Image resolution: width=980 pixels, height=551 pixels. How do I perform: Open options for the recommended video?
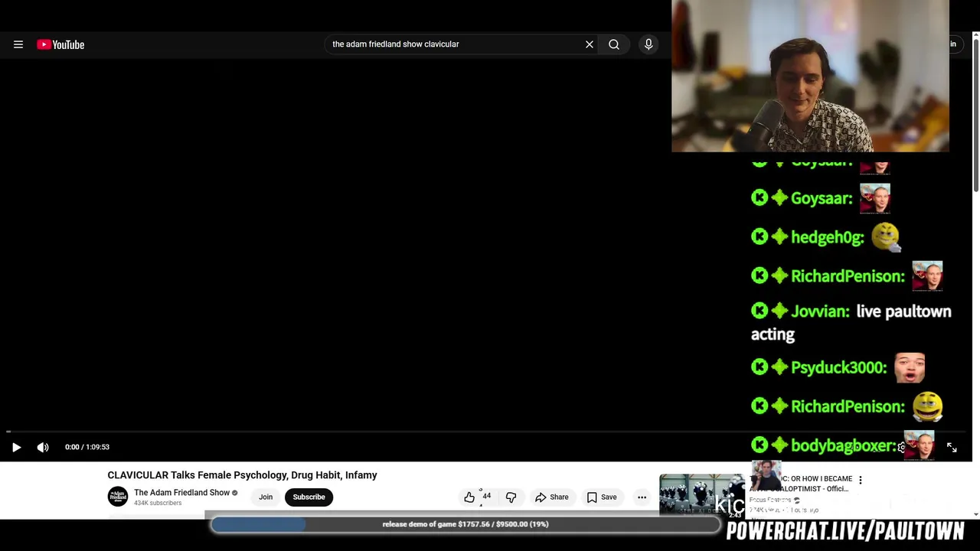coord(860,480)
